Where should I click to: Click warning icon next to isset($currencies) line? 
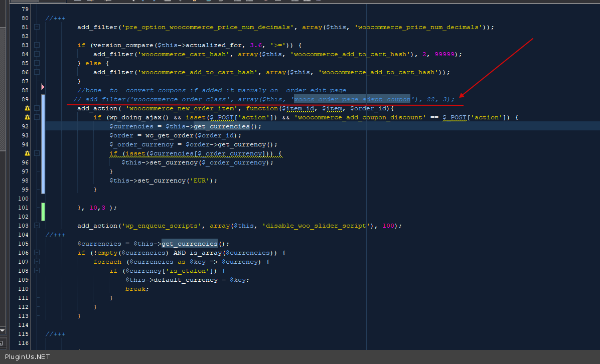click(27, 153)
